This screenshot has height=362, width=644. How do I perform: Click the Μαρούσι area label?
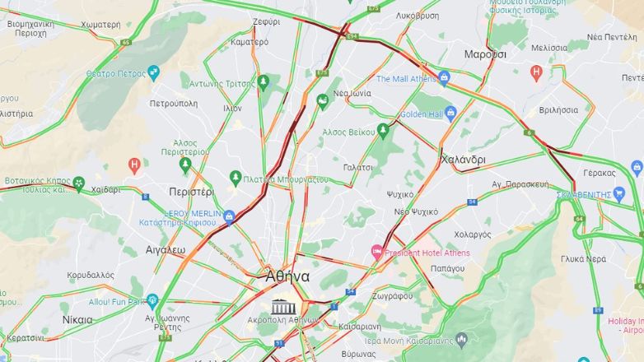(x=485, y=54)
